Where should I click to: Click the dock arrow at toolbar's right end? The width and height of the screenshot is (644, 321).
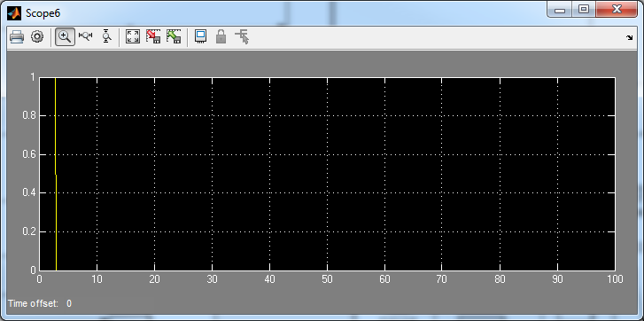click(629, 38)
